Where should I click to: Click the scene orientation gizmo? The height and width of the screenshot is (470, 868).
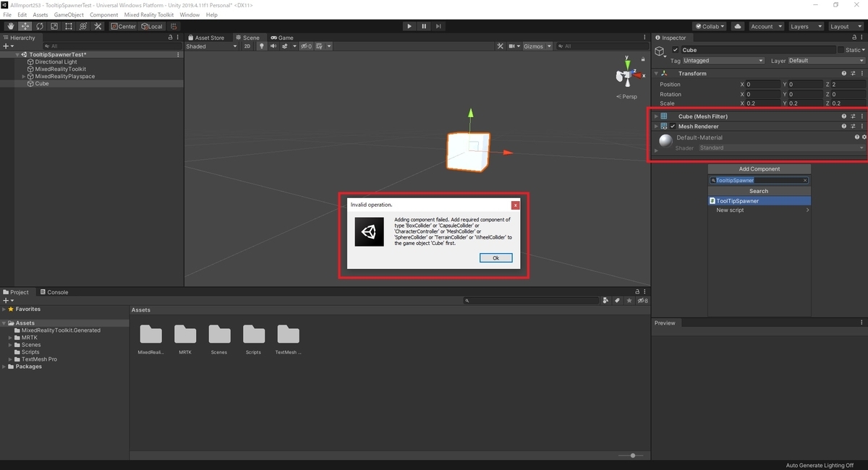click(x=626, y=76)
